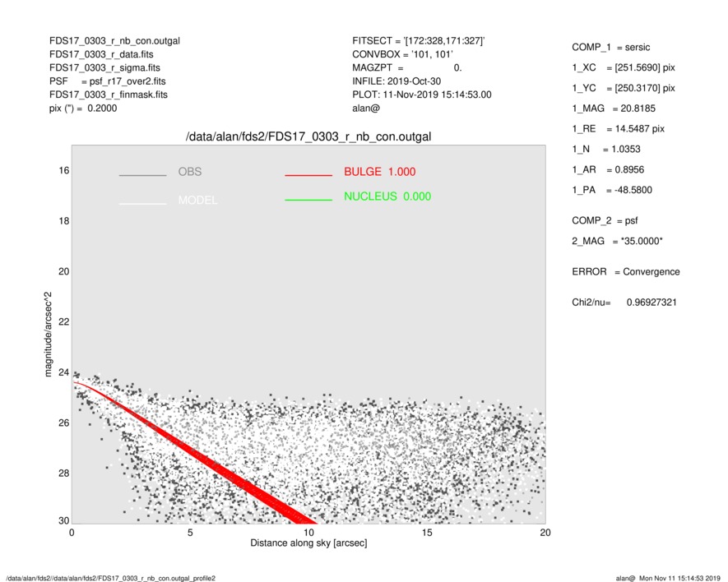The image size is (728, 582).
Task: Click the y-axis tick label 20
Action: click(x=64, y=271)
